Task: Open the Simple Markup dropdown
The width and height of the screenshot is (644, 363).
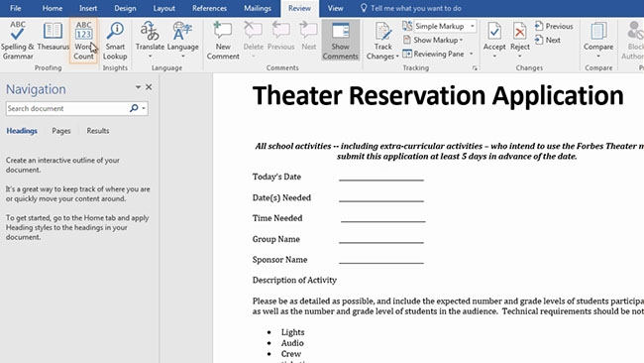Action: point(445,26)
